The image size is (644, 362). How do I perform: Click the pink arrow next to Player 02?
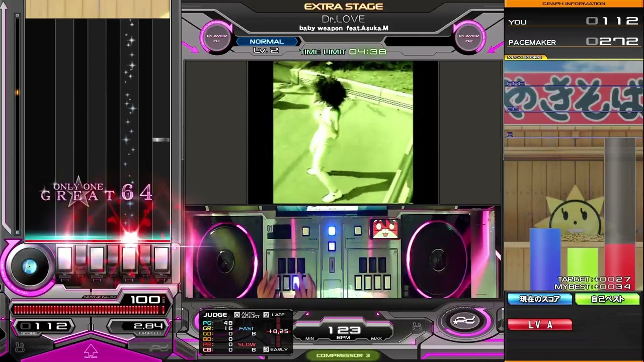click(x=495, y=47)
